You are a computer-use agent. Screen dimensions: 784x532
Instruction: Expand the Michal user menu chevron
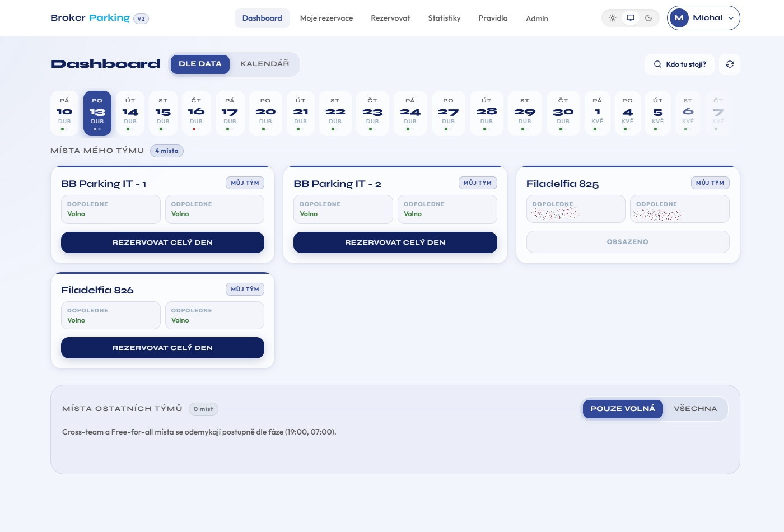tap(731, 18)
